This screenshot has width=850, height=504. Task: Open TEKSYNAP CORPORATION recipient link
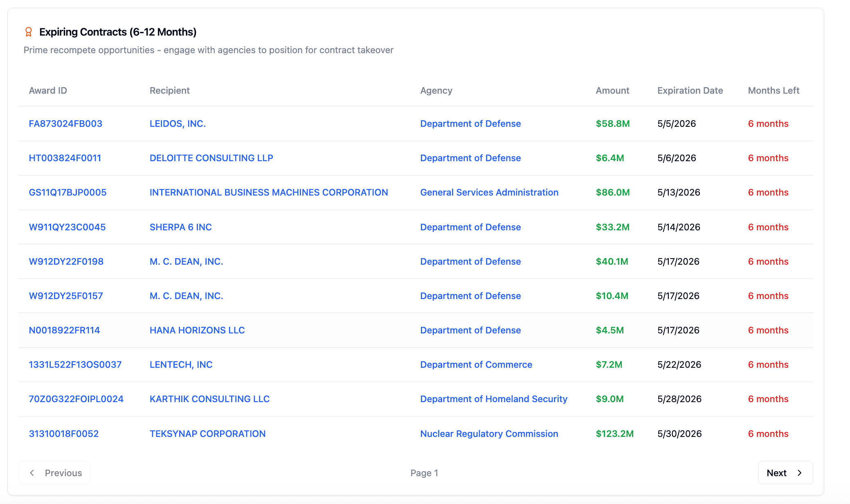[207, 433]
